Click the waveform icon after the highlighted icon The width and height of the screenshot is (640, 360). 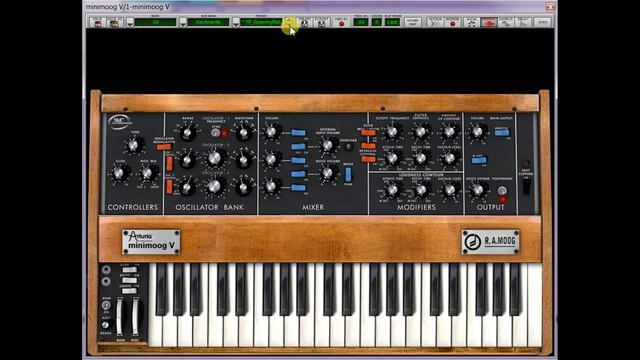pyautogui.click(x=506, y=23)
